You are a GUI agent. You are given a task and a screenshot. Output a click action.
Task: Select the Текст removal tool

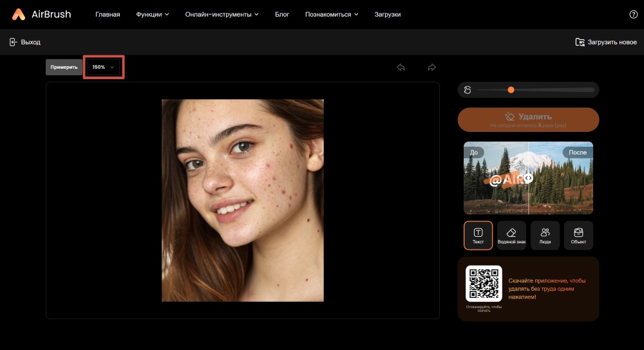478,235
